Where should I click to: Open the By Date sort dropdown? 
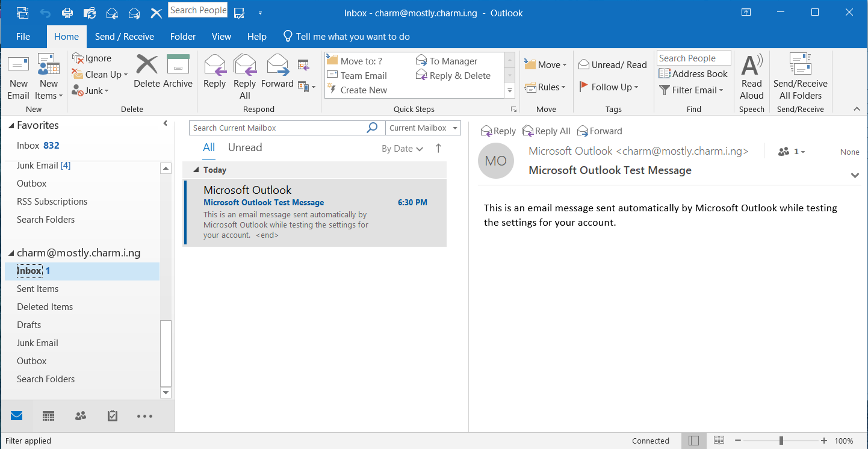pos(402,149)
